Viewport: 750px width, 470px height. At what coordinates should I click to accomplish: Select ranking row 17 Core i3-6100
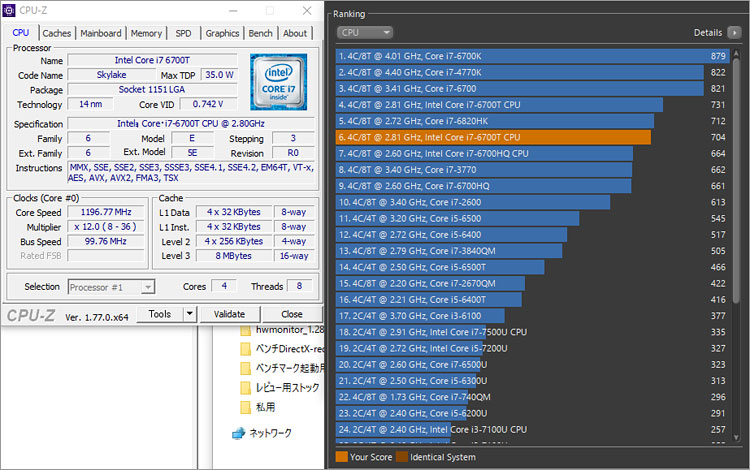pos(532,316)
